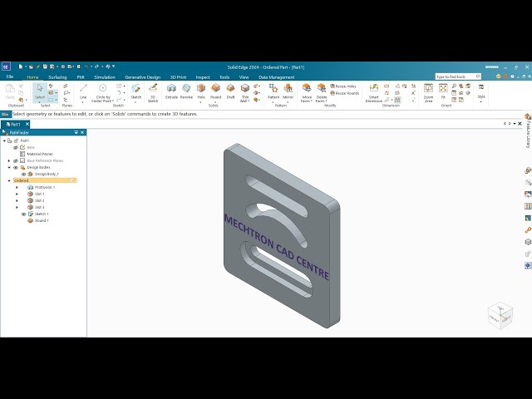This screenshot has width=532, height=399.
Task: Expand Base Reference Planes node
Action: coord(9,160)
